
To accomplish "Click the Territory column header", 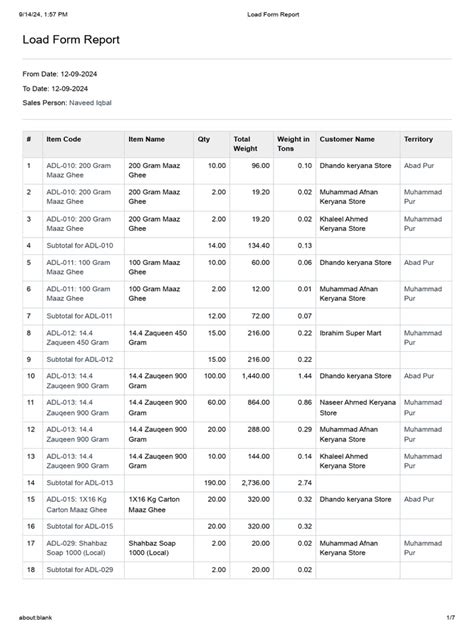I will (418, 139).
